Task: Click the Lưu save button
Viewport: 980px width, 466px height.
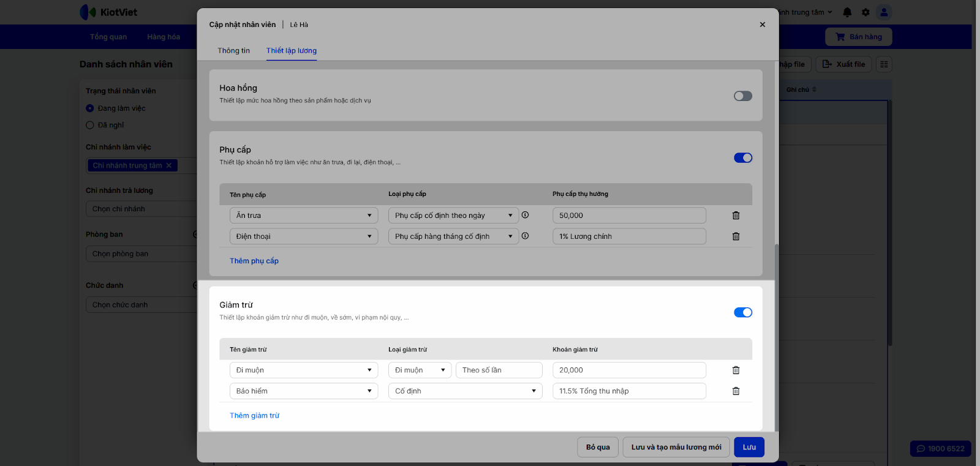Action: tap(749, 447)
